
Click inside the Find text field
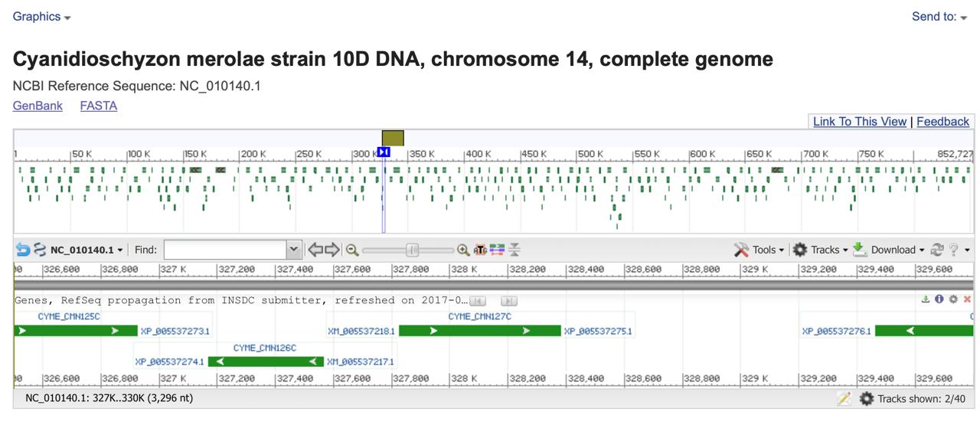224,250
